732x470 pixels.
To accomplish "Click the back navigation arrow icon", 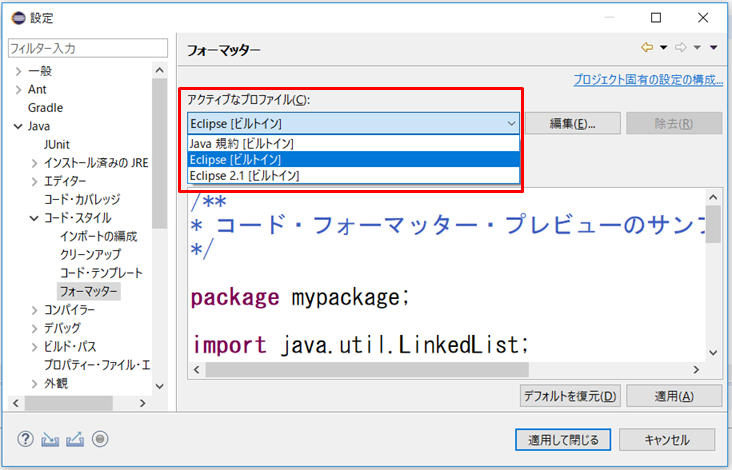I will (647, 48).
